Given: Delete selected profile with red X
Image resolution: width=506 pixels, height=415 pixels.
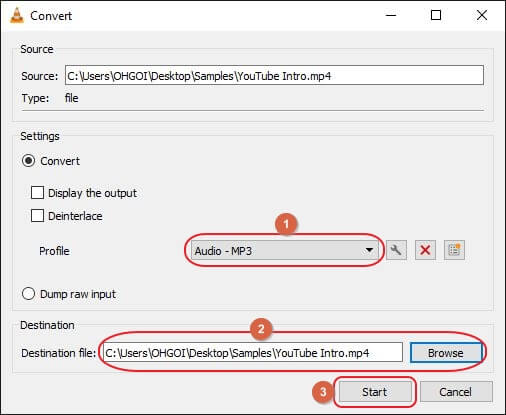Looking at the screenshot, I should pyautogui.click(x=425, y=250).
